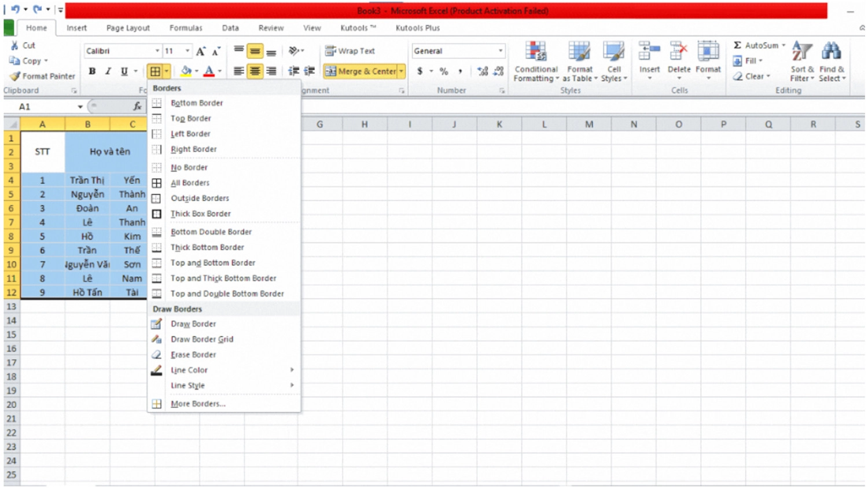The height and width of the screenshot is (488, 868).
Task: Click the Bold formatting icon
Action: pos(91,71)
